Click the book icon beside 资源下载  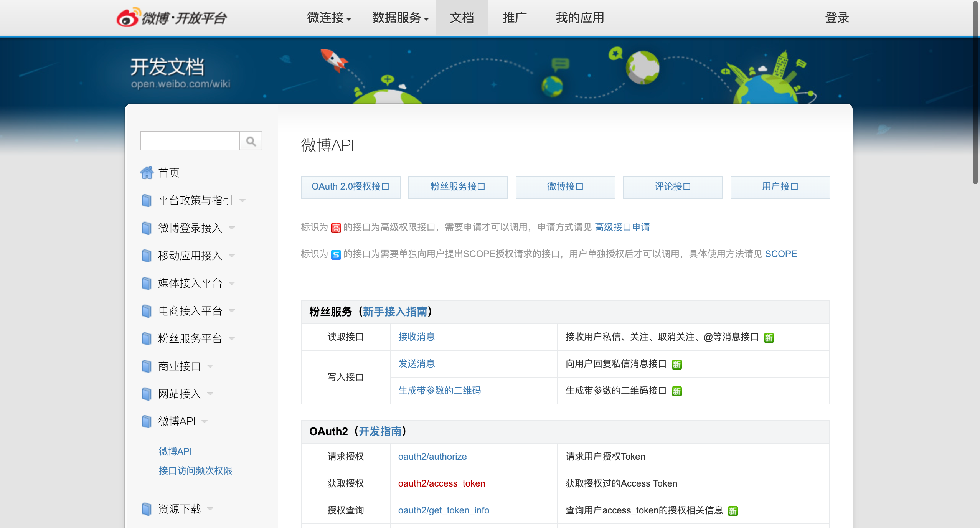(x=146, y=509)
